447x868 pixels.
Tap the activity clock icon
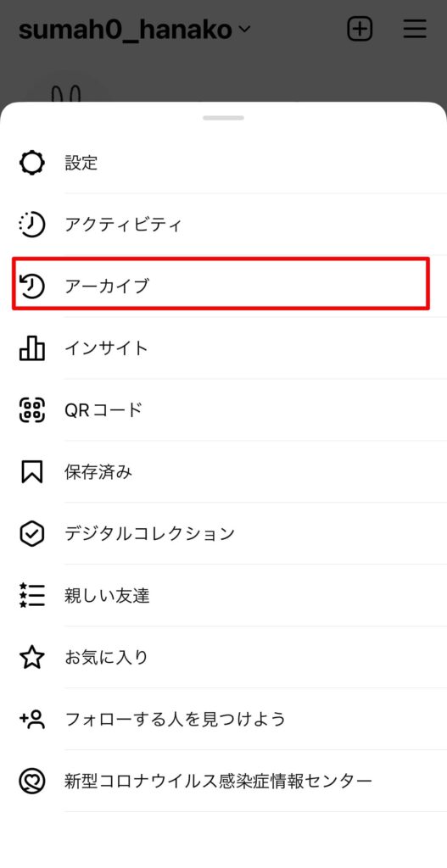point(32,224)
